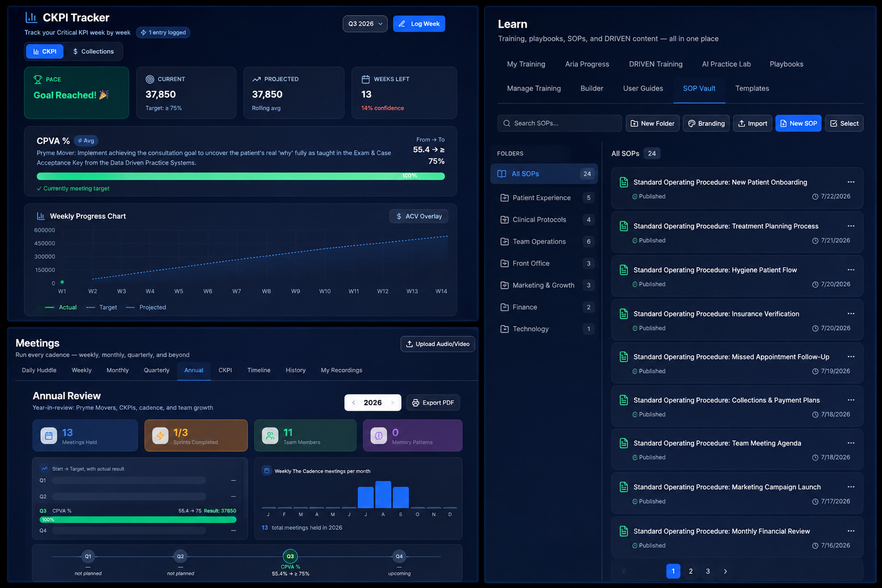Viewport: 882px width, 588px height.
Task: Click the Technology folder icon
Action: [504, 329]
